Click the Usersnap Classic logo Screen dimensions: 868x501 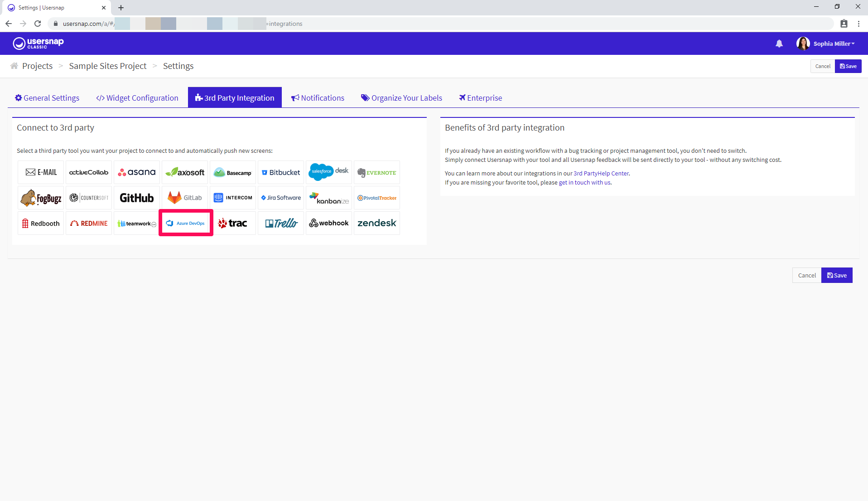[x=38, y=43]
